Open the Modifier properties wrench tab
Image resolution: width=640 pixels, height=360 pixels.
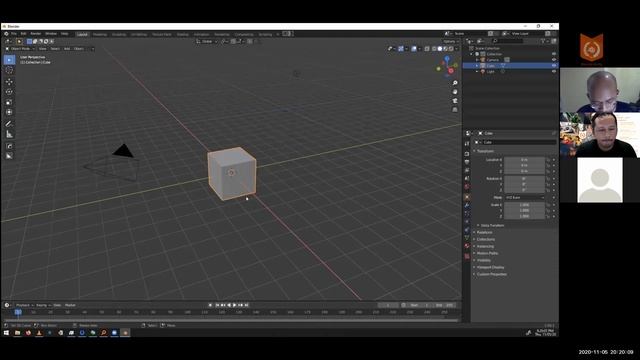467,205
